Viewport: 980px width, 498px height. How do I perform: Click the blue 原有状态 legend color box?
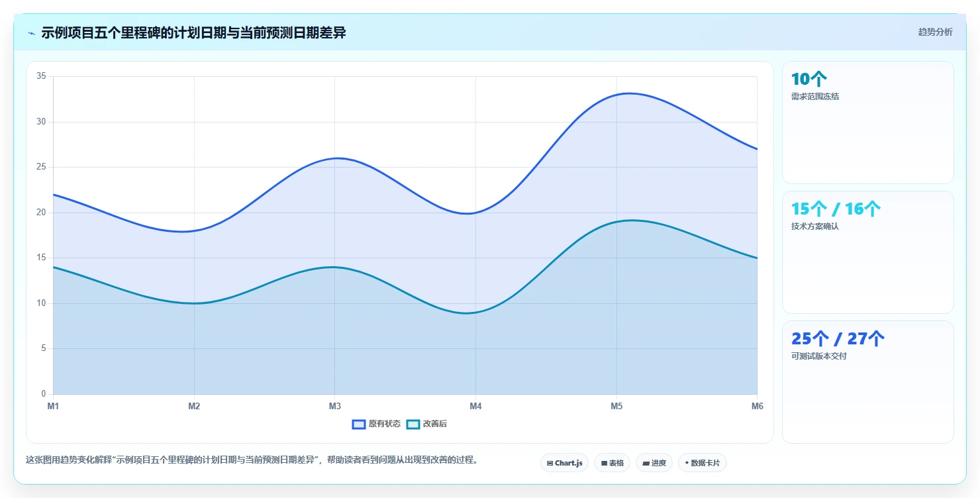coord(359,424)
